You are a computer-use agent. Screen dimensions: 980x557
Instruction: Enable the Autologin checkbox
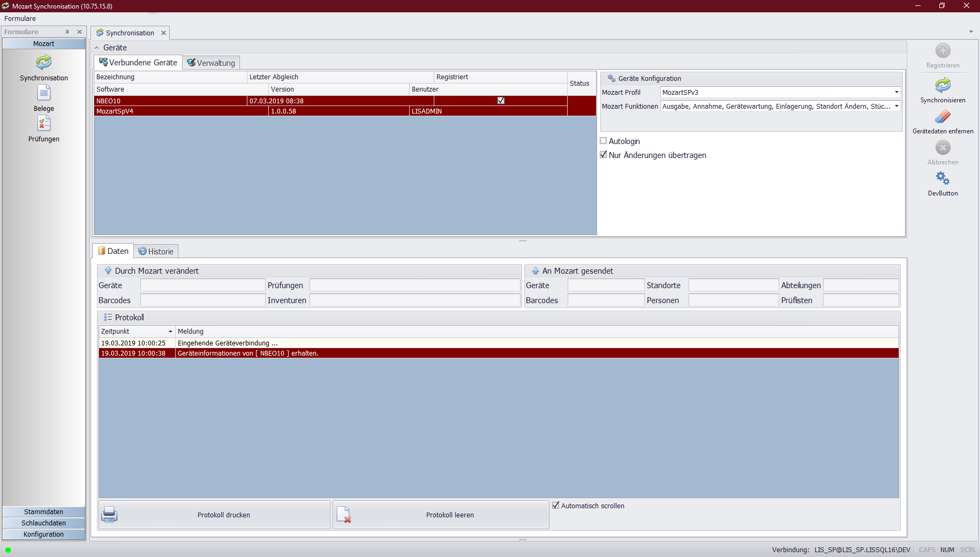tap(604, 141)
